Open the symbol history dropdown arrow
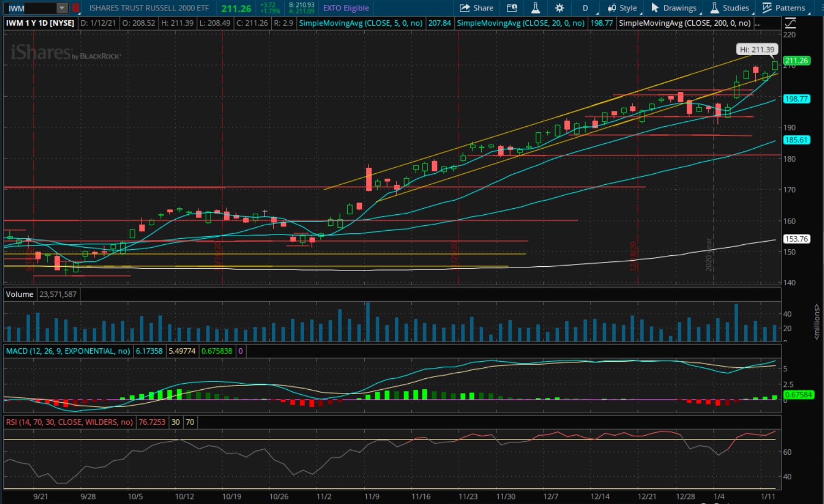 point(62,8)
